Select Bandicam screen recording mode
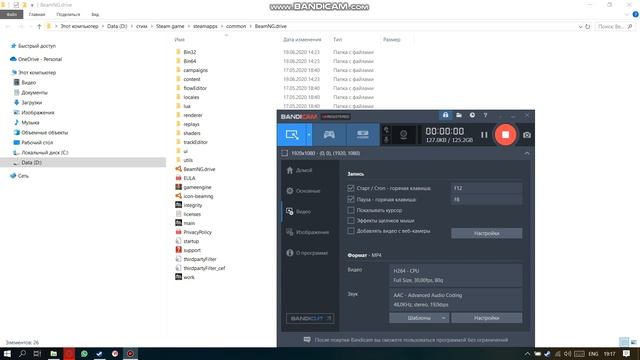 pos(292,135)
